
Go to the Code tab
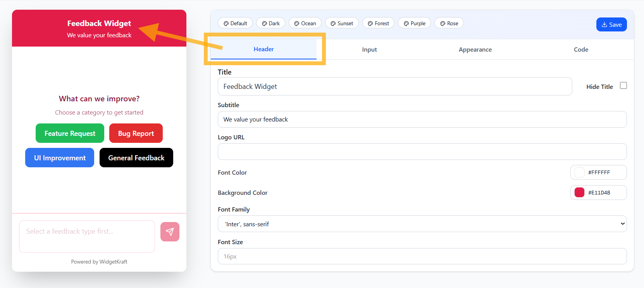[x=581, y=50]
